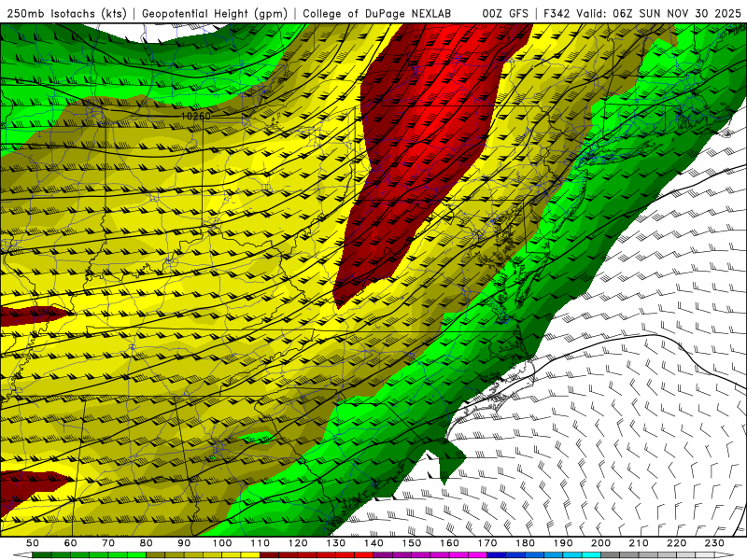Viewport: 747px width, 560px height.
Task: Click the '50' value on the color scale
Action: [33, 543]
